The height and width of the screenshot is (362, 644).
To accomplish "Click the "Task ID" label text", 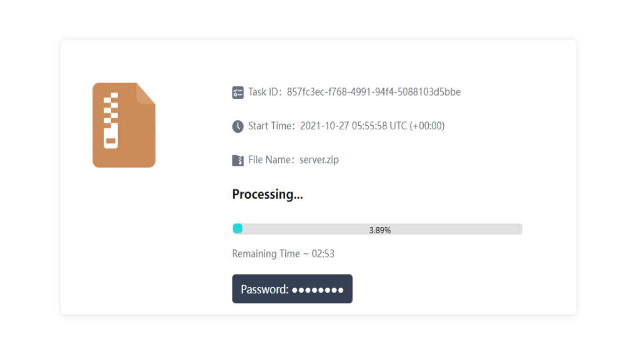I will tap(264, 92).
